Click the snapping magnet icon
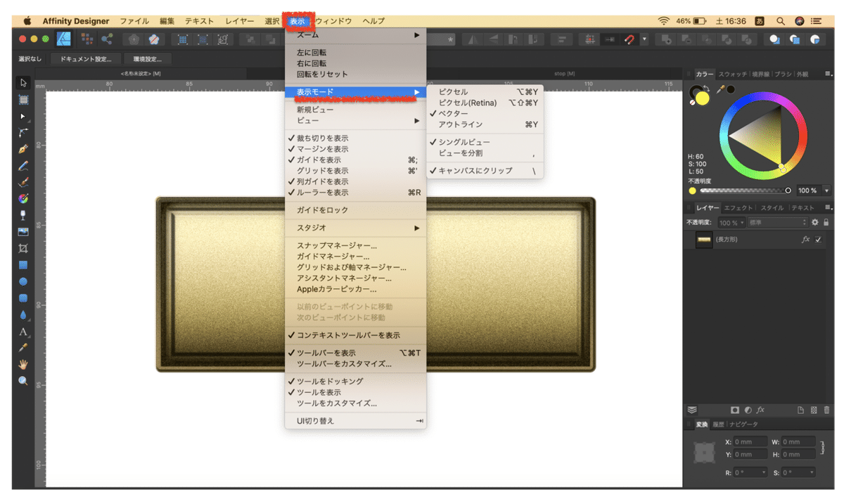The image size is (844, 504). click(630, 39)
